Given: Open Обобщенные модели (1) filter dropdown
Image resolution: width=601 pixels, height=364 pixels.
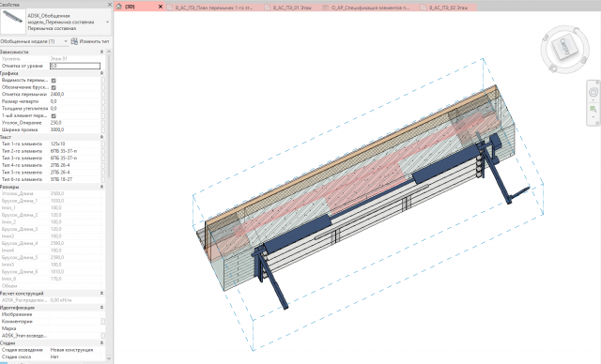Looking at the screenshot, I should tap(66, 41).
